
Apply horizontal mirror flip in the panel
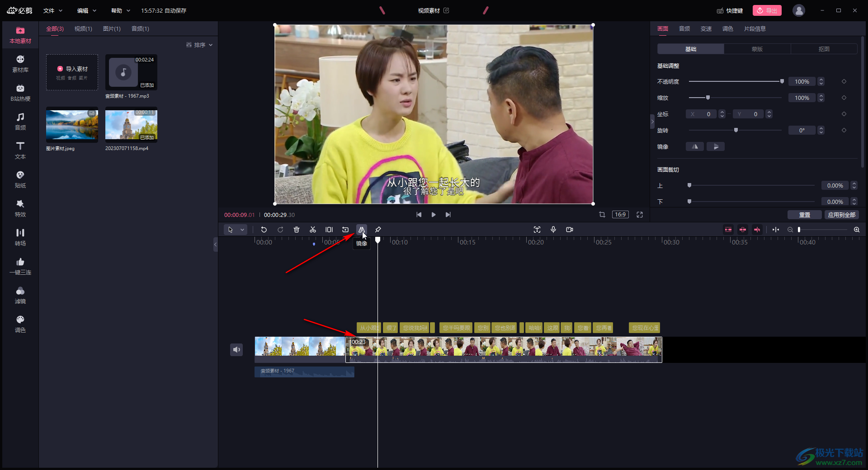coord(695,146)
